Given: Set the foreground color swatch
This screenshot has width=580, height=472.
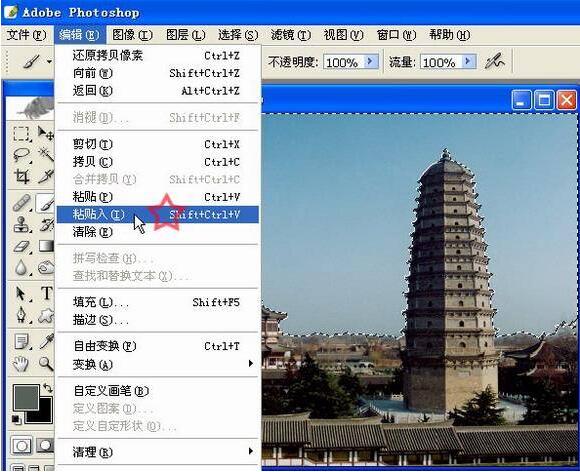Looking at the screenshot, I should 26,397.
